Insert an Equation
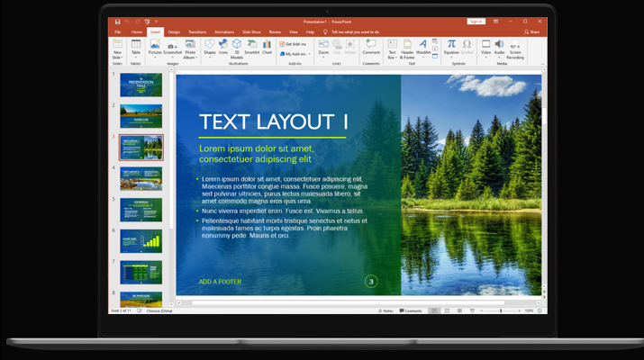 pyautogui.click(x=451, y=48)
